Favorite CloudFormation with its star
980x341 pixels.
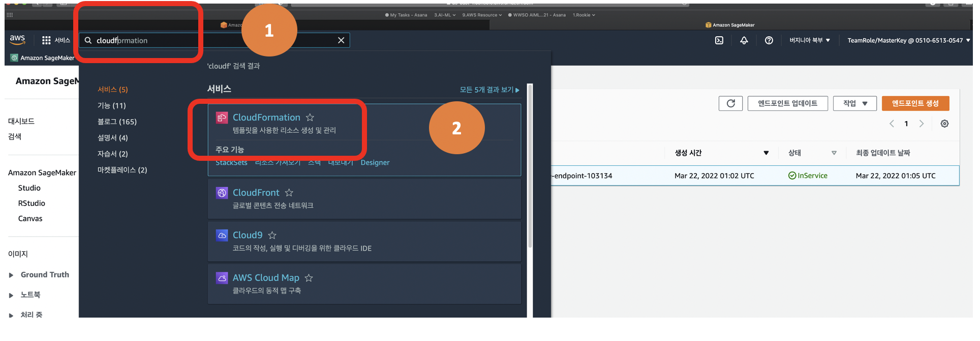310,118
